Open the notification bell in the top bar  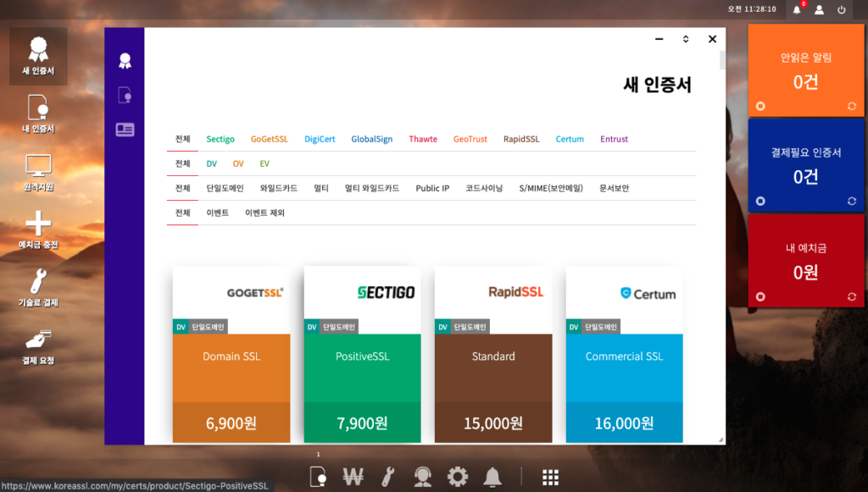click(x=797, y=9)
